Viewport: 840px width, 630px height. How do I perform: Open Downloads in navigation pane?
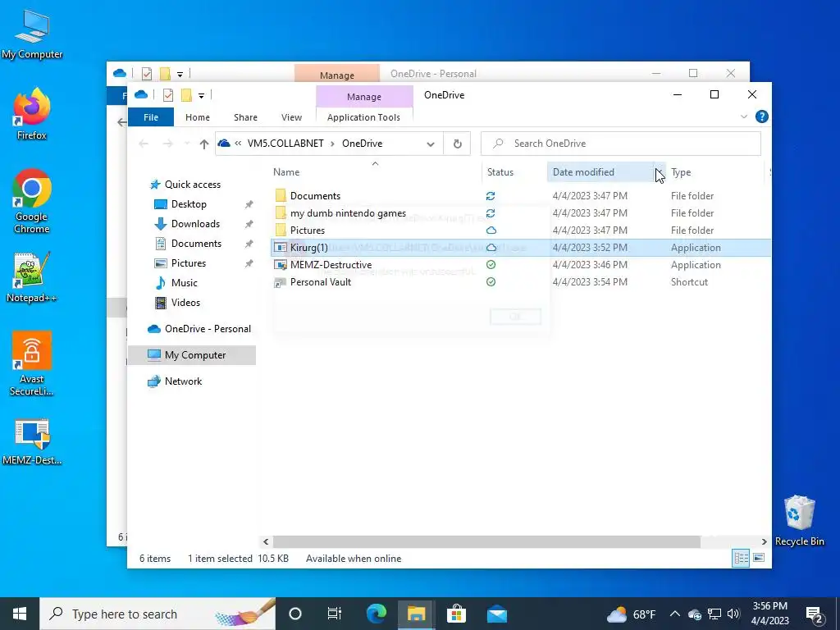[195, 224]
